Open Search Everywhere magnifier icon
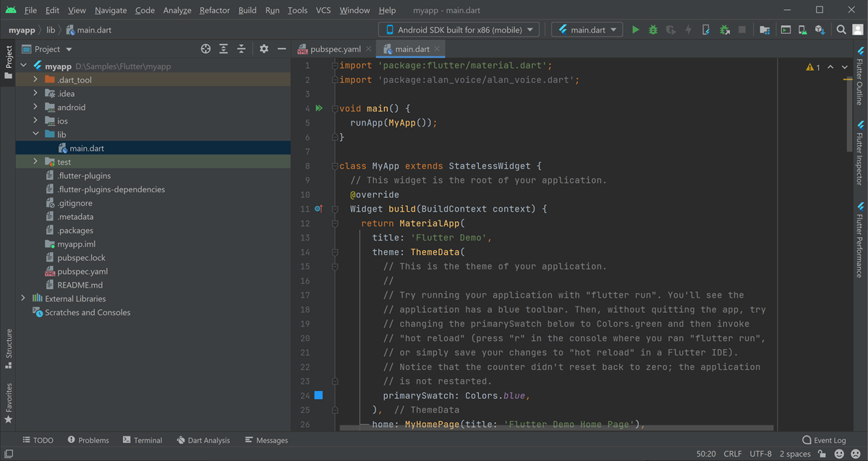Viewport: 868px width, 461px height. tap(841, 30)
